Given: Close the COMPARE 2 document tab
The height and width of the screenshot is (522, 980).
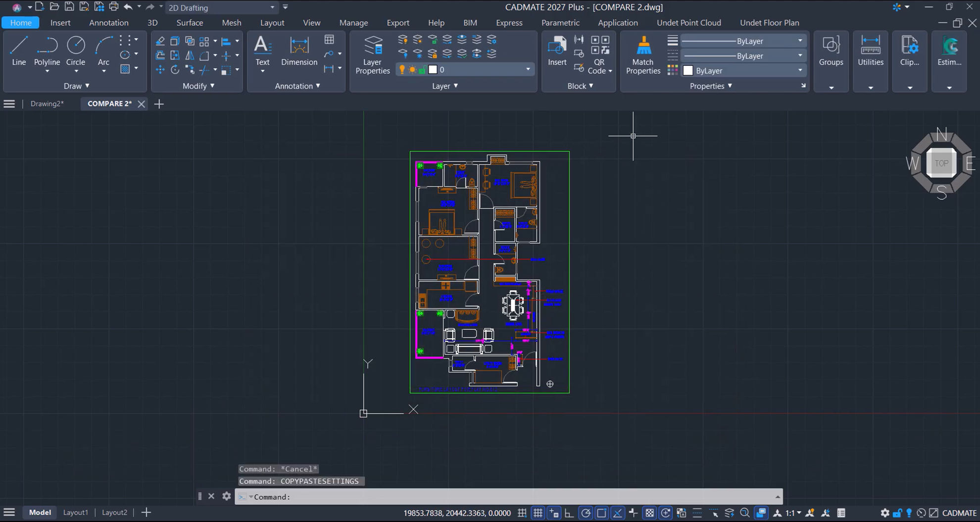Looking at the screenshot, I should [141, 104].
